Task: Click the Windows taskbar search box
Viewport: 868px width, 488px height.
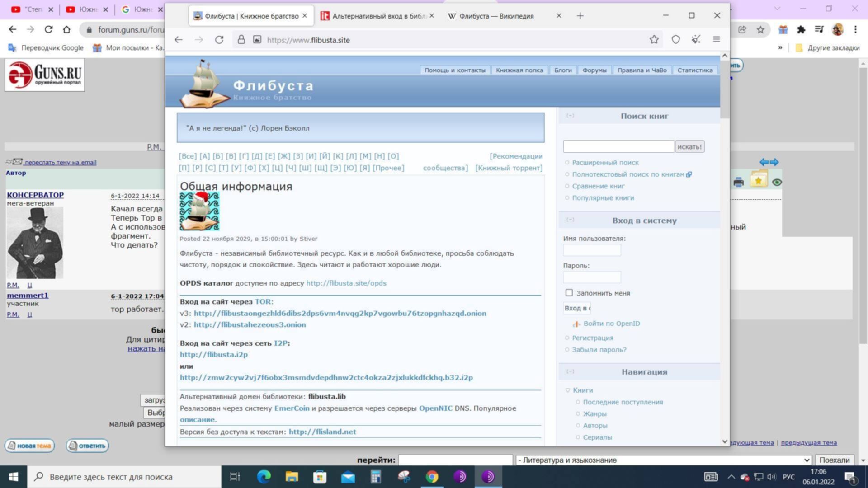Action: [x=124, y=477]
